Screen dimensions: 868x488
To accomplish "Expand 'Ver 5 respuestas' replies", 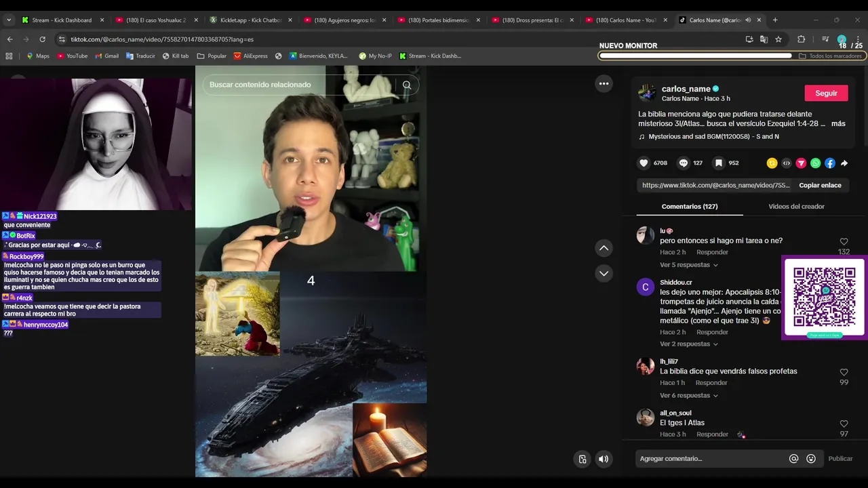I will tap(688, 265).
